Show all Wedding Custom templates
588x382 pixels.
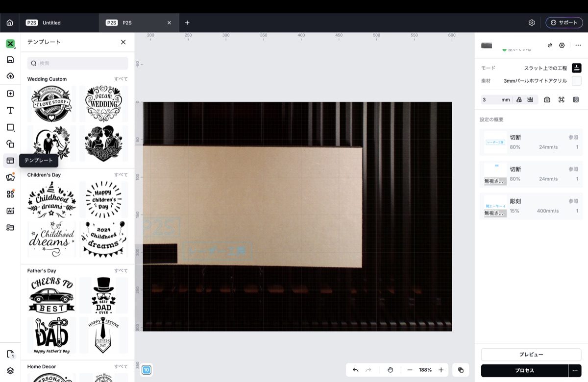click(x=121, y=79)
